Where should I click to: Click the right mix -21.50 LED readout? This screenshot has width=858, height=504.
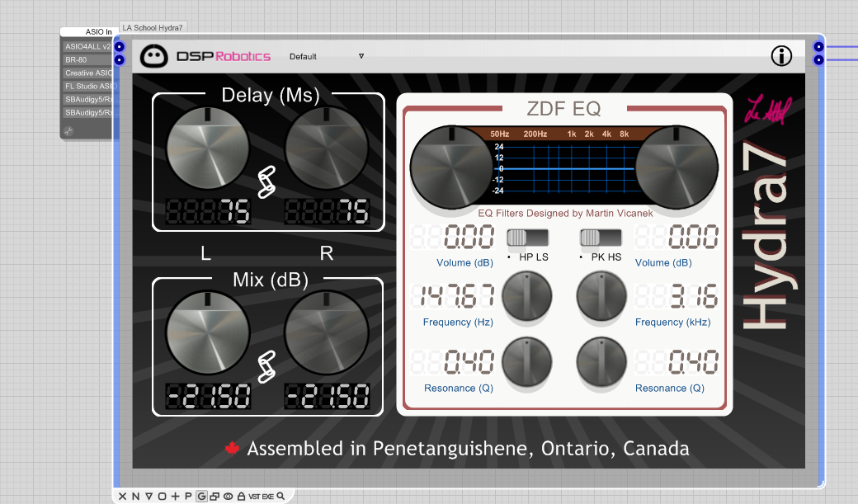tap(327, 397)
